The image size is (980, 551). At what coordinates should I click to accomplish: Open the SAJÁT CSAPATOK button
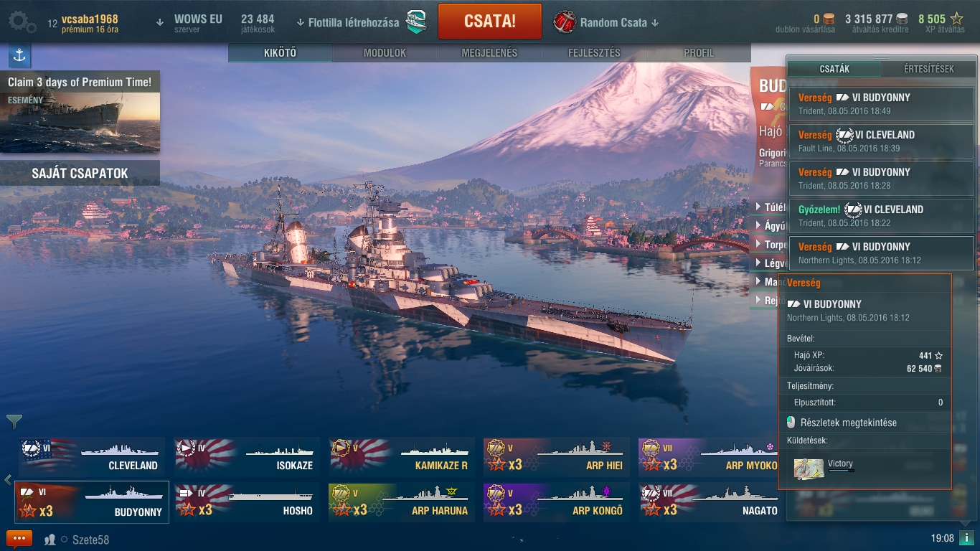(80, 173)
